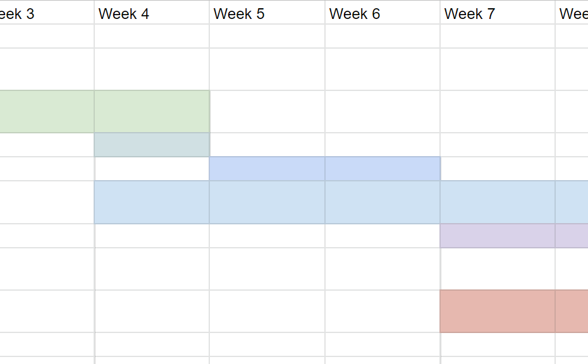Select the salmon red cell under Week 7

pos(498,311)
